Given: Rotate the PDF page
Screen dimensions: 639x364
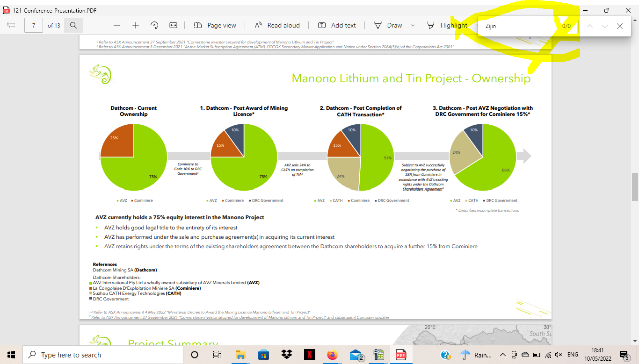Looking at the screenshot, I should pos(154,25).
